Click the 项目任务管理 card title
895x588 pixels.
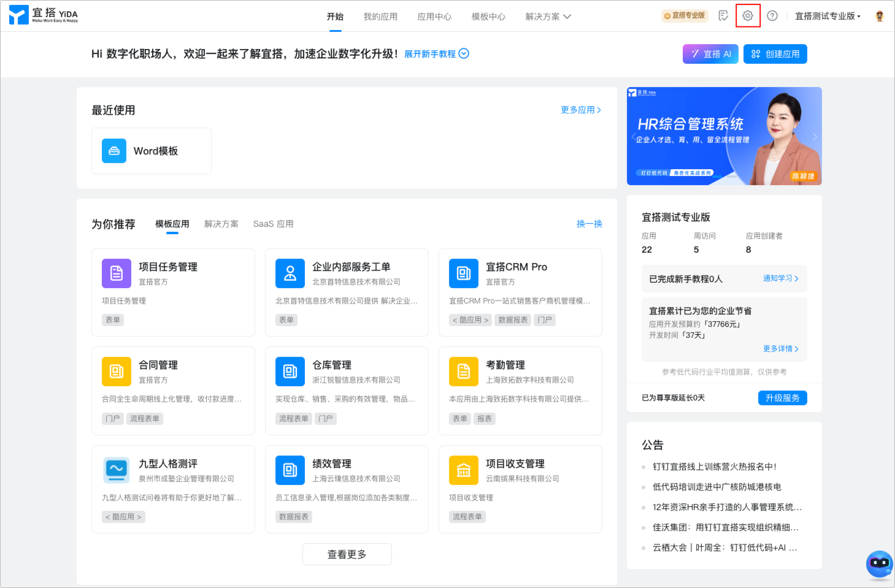(x=168, y=267)
